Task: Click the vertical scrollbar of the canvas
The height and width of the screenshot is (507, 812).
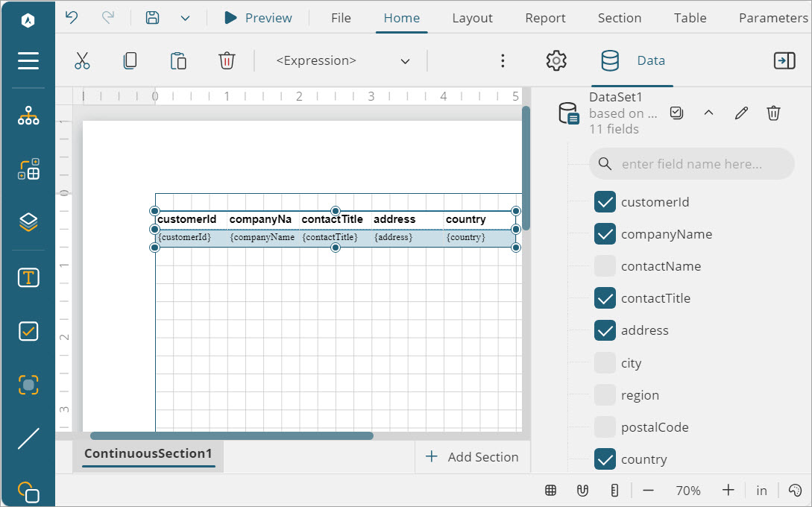Action: [526, 168]
